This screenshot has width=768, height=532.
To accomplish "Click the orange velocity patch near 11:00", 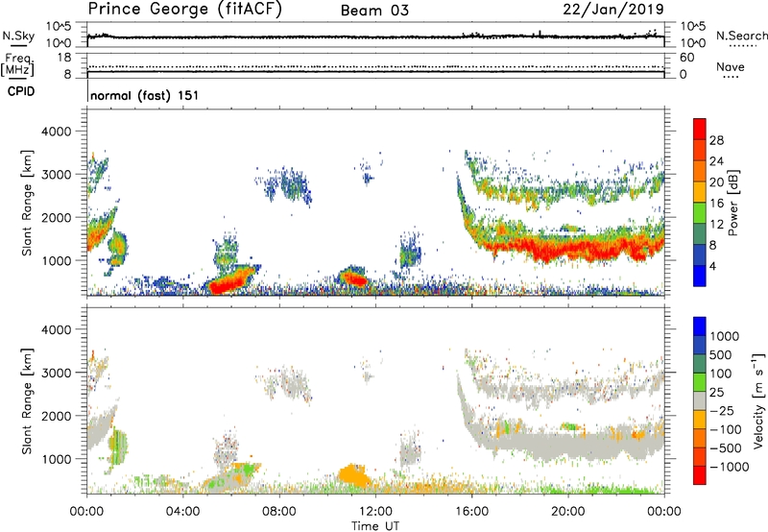I will tap(355, 475).
